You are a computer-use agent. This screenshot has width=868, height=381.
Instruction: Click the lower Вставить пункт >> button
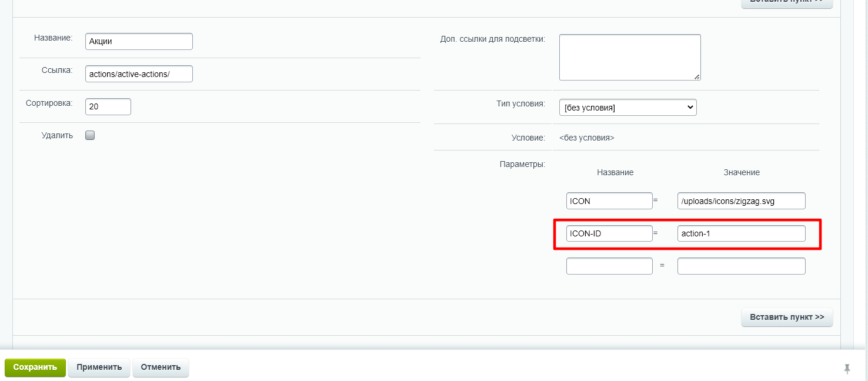point(787,317)
